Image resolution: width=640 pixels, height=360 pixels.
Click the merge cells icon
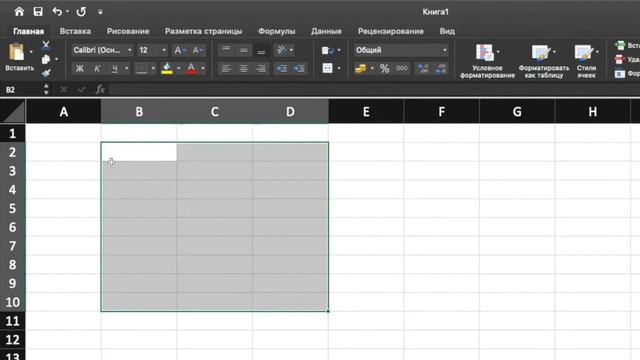[x=327, y=68]
